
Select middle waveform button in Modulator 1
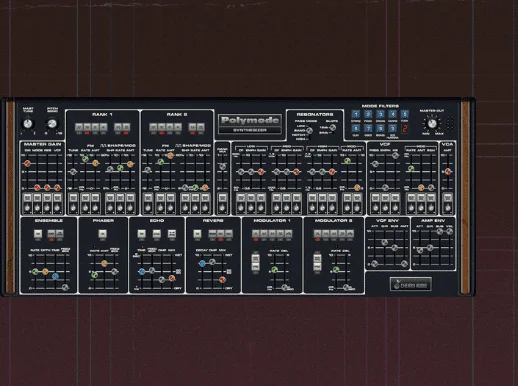(x=272, y=234)
